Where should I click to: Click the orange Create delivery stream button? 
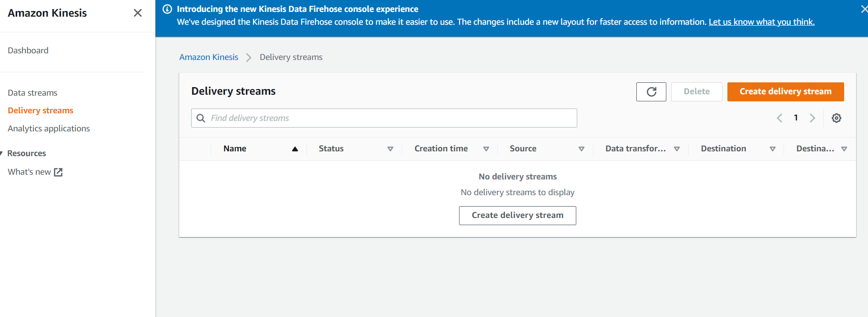pos(785,92)
